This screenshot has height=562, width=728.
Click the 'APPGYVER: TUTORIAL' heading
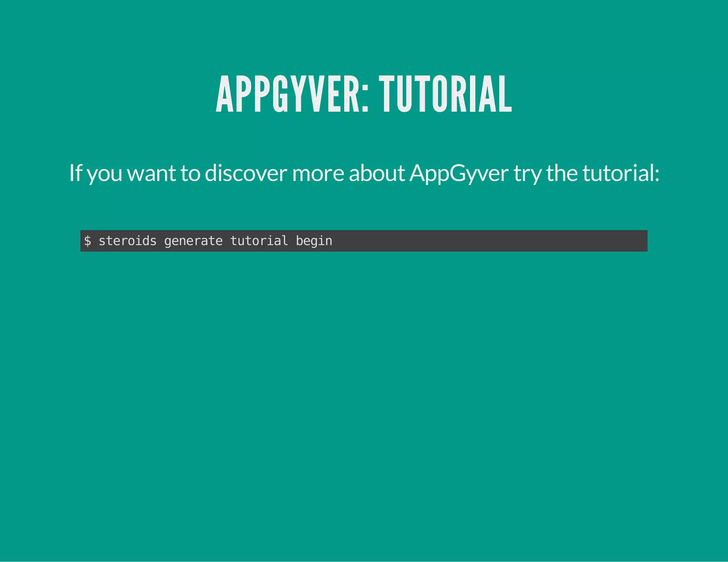(x=364, y=94)
